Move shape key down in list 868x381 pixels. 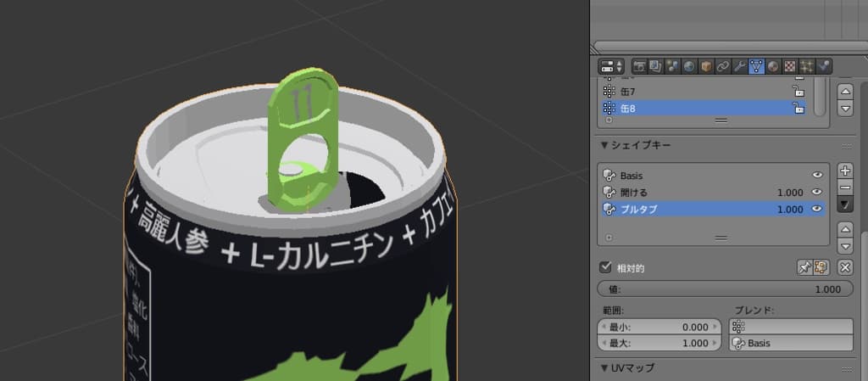(x=845, y=246)
